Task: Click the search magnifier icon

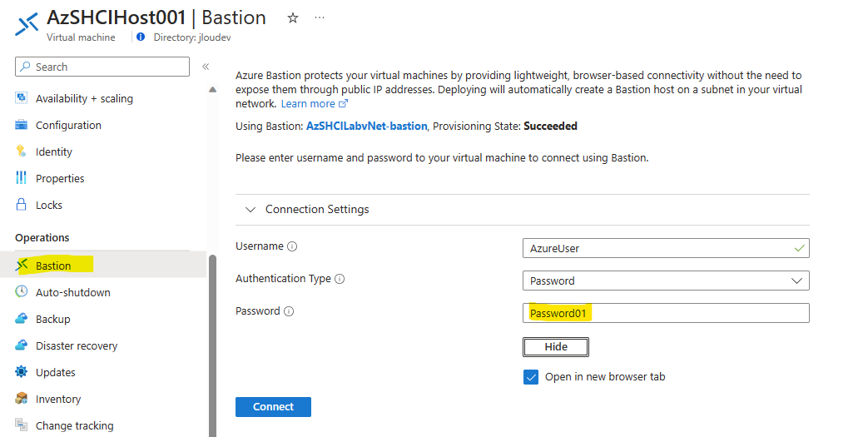Action: tap(25, 67)
